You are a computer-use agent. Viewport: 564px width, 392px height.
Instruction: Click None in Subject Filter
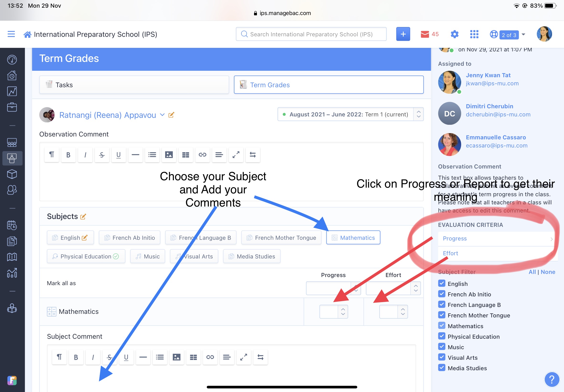point(548,272)
